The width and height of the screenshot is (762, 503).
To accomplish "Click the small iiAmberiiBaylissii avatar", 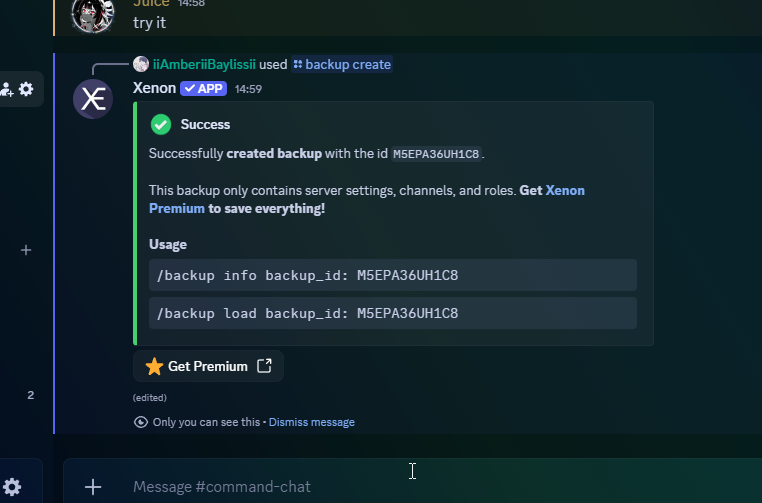I will pyautogui.click(x=141, y=64).
